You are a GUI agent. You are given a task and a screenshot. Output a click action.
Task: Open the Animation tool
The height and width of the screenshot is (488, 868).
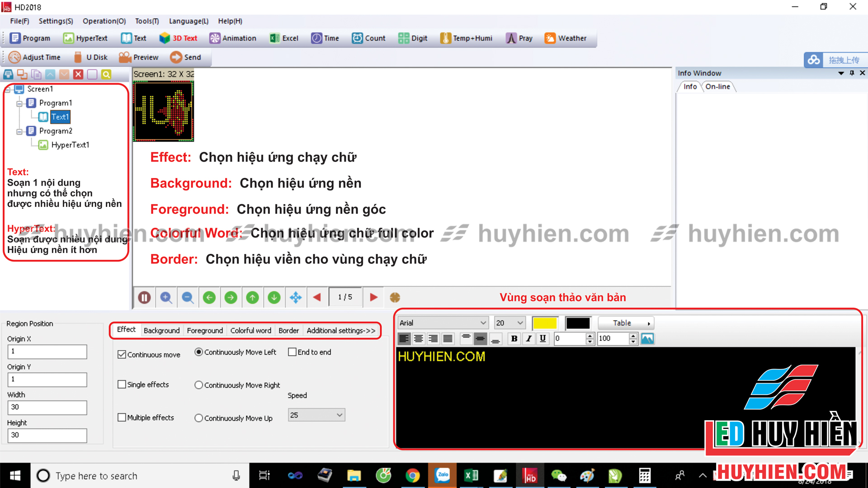(233, 38)
